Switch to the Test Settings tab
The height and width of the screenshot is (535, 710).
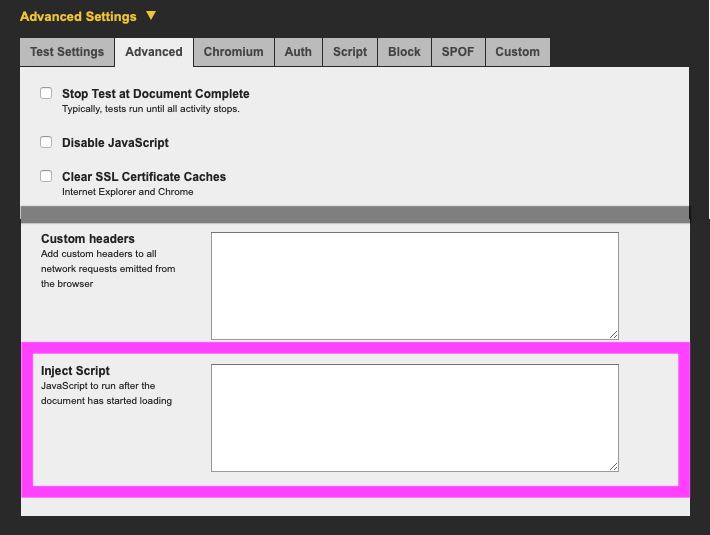(67, 52)
